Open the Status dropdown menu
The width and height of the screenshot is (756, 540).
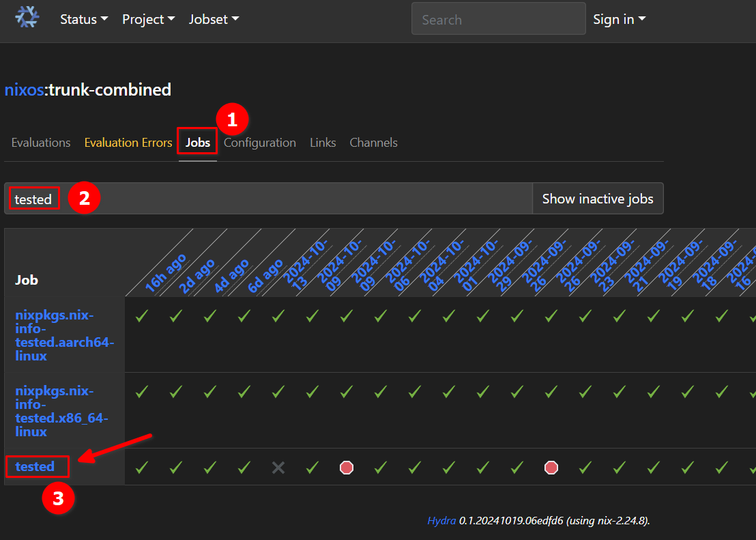pos(84,19)
